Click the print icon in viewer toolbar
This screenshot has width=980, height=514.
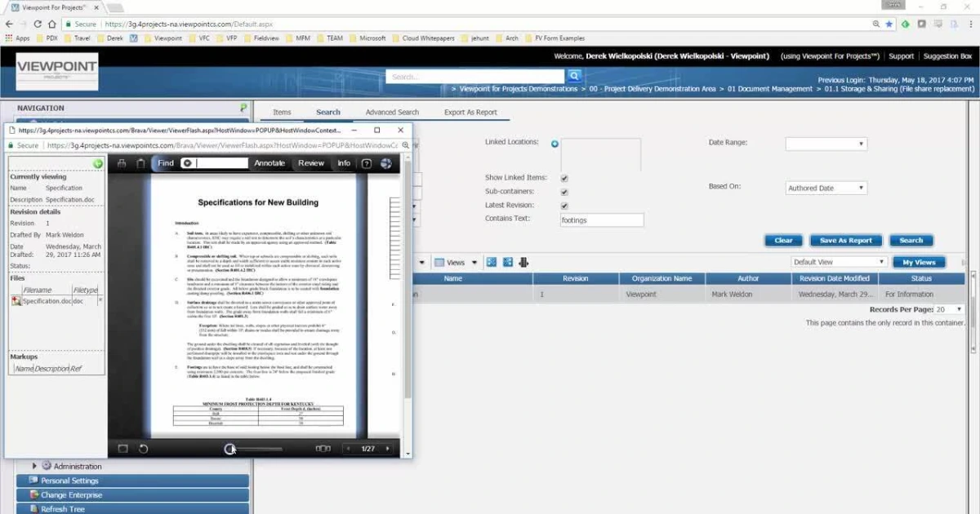[122, 163]
